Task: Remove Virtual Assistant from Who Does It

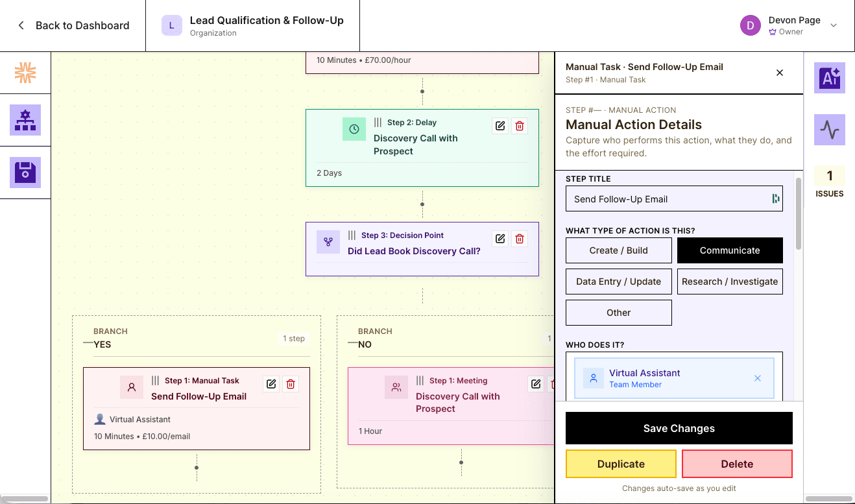Action: tap(757, 378)
